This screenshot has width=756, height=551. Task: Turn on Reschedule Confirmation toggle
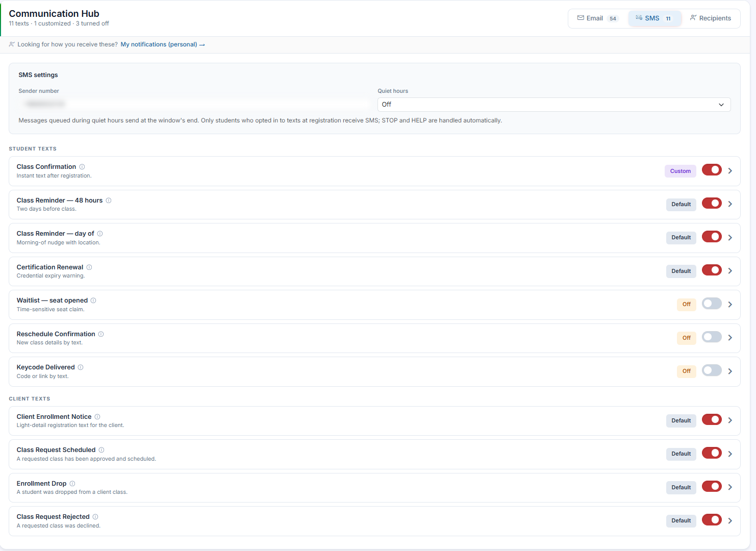click(712, 337)
